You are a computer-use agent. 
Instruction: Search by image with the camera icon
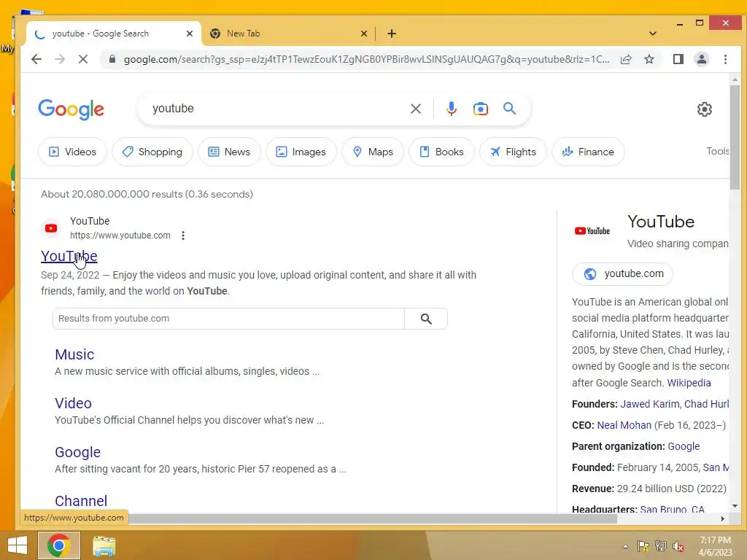coord(480,109)
